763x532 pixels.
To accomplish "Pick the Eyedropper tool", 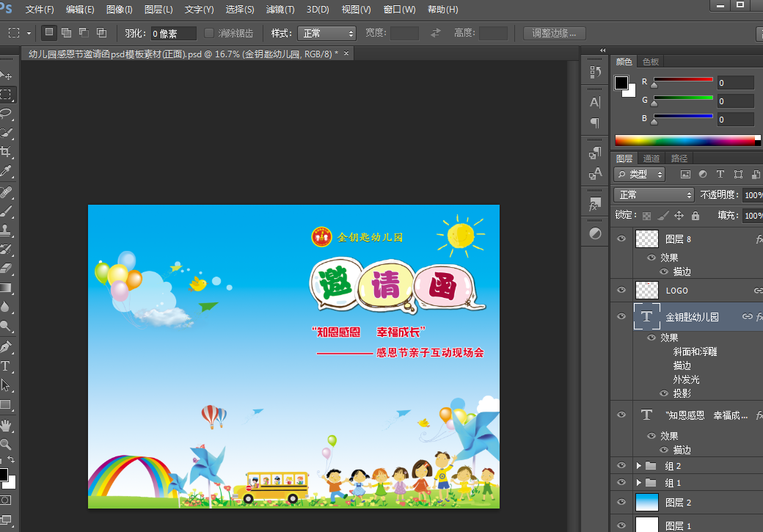I will (x=6, y=172).
